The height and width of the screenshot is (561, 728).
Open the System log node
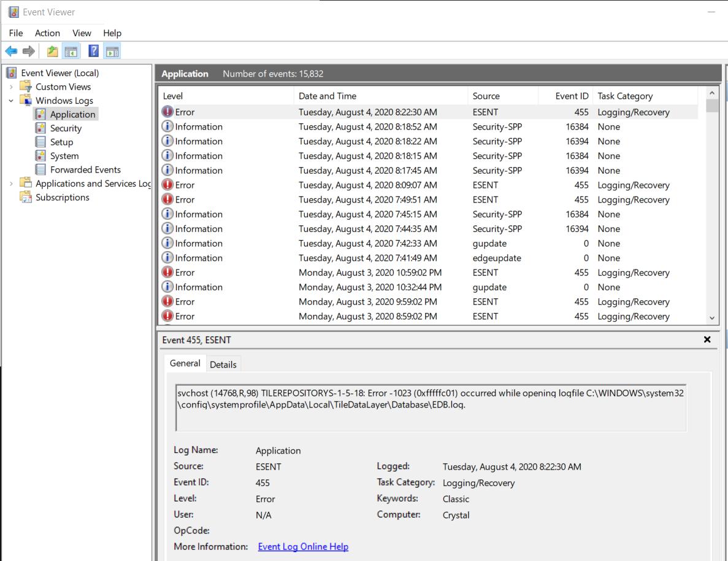(x=64, y=156)
